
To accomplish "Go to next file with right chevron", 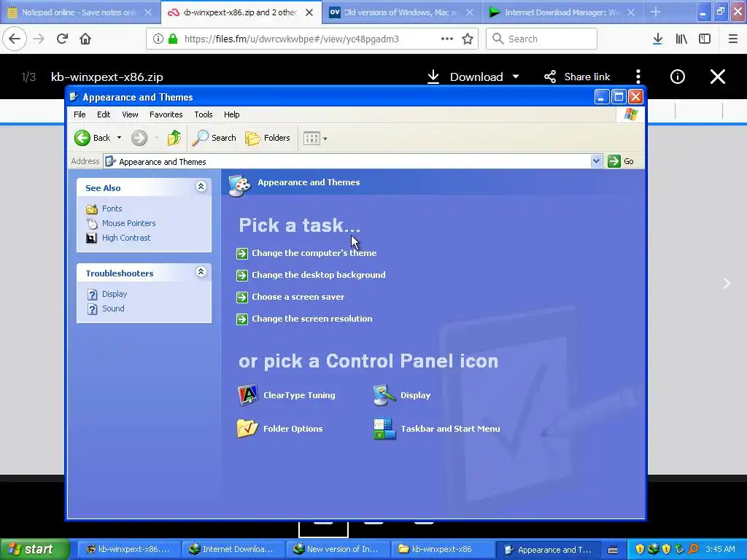I will [x=726, y=284].
